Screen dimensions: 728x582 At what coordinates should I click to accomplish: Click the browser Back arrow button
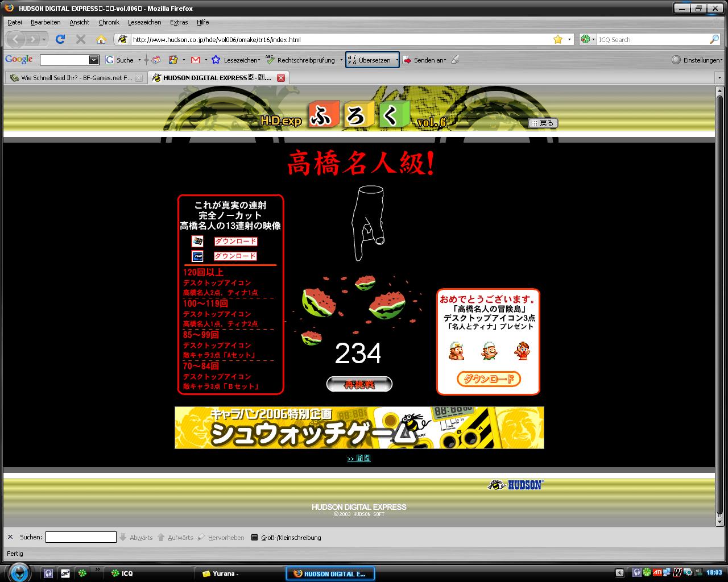pos(16,39)
